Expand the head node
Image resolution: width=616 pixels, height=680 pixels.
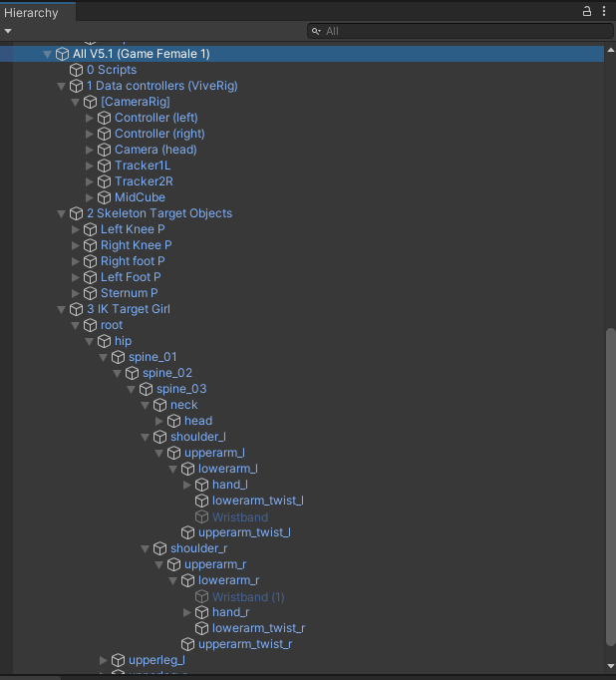coord(159,421)
